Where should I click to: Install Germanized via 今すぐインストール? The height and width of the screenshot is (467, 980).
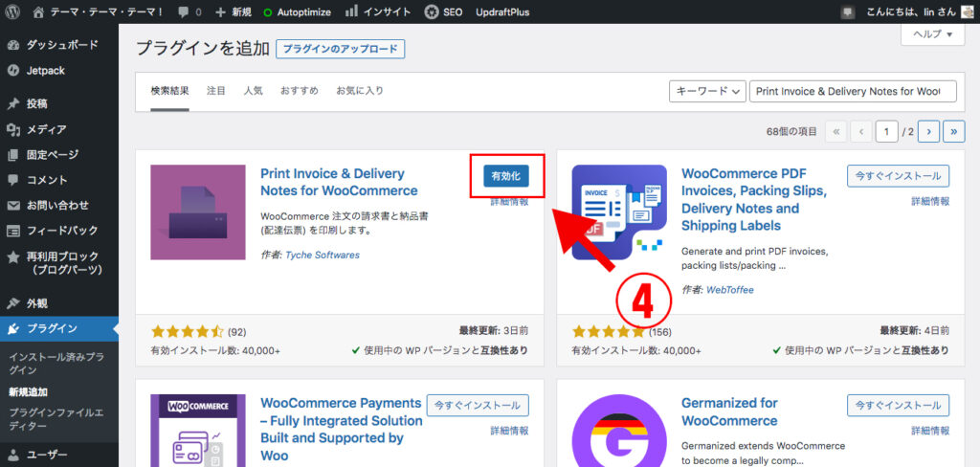click(898, 406)
